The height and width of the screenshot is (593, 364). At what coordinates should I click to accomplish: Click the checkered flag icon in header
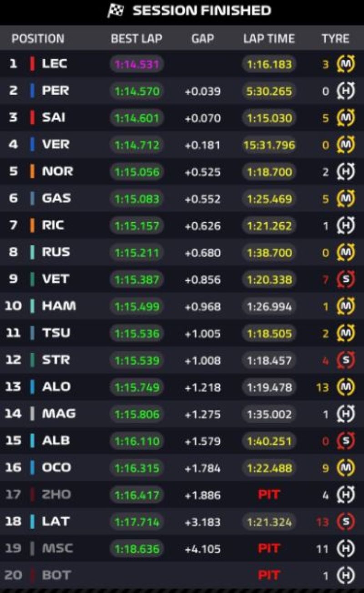[x=116, y=10]
